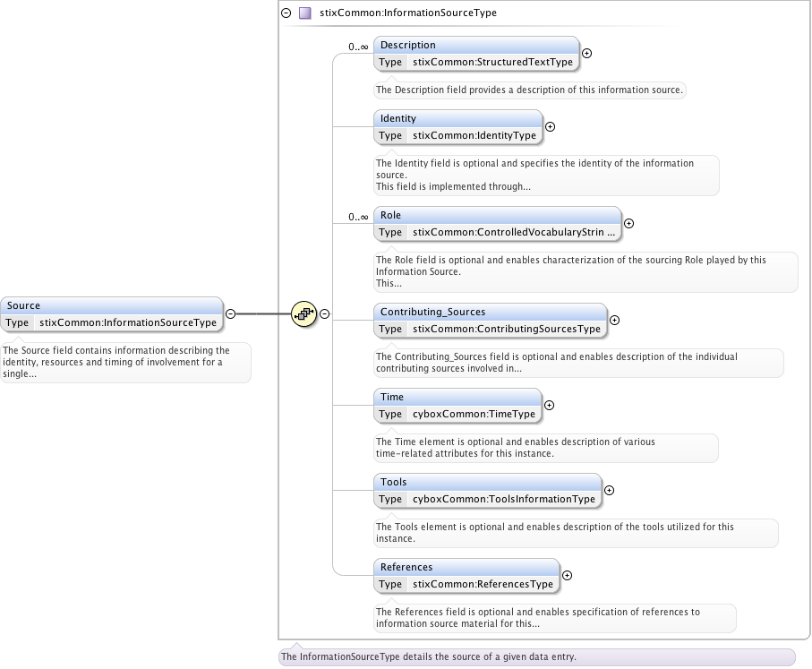Click the cyboxCommon:ToolsInformationType type label

(503, 500)
